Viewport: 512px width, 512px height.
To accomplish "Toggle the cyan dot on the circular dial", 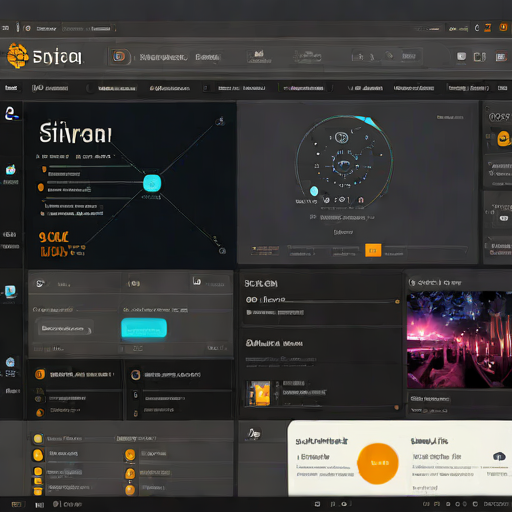I will coord(314,191).
